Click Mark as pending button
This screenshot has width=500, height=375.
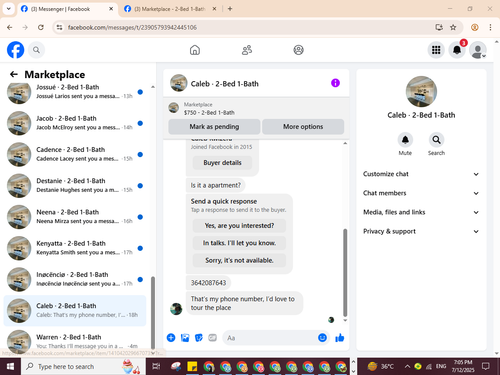pos(214,127)
